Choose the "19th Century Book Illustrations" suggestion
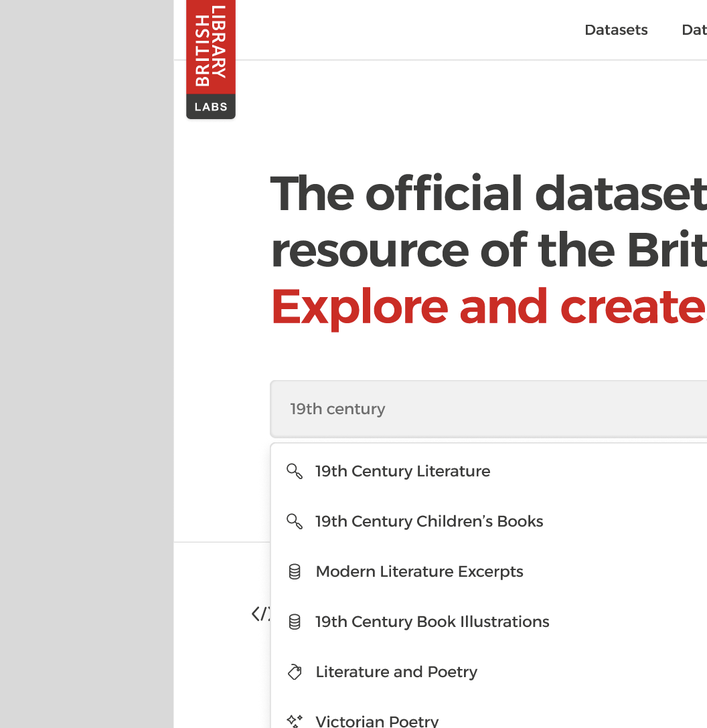This screenshot has width=707, height=728. click(432, 622)
